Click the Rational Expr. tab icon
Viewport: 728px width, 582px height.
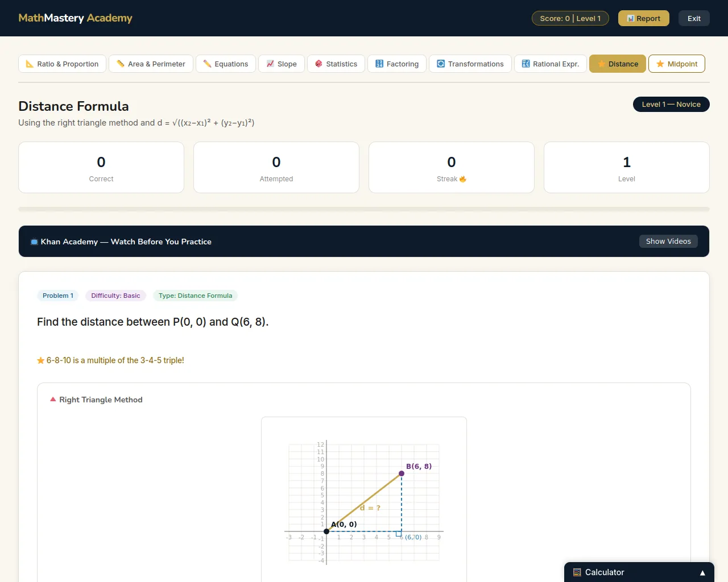pyautogui.click(x=526, y=64)
